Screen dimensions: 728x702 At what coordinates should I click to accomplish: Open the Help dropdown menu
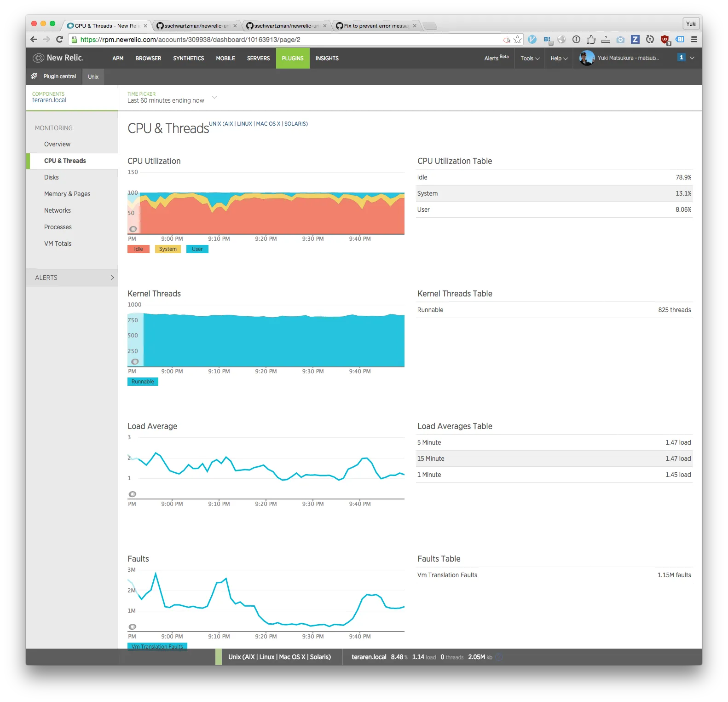click(x=559, y=58)
